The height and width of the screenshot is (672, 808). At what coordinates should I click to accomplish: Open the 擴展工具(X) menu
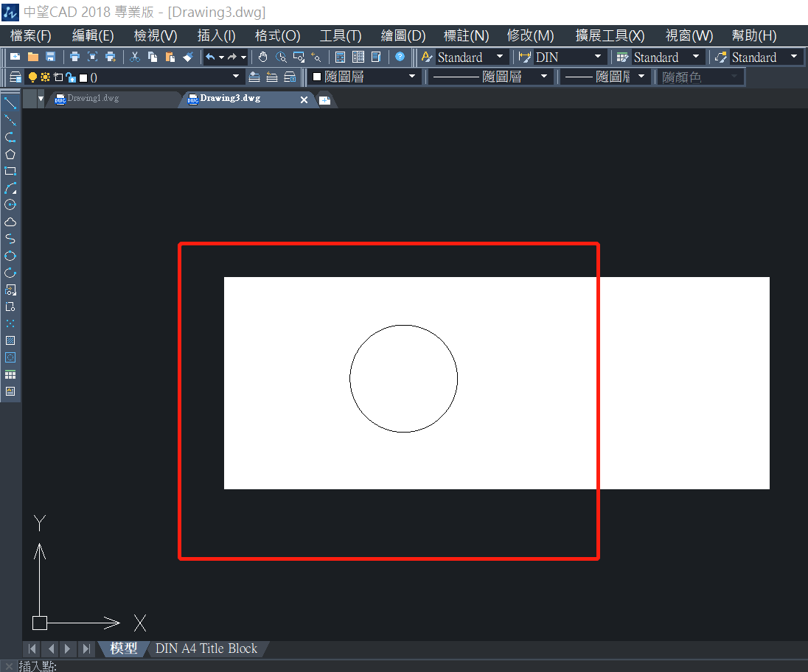tap(610, 35)
